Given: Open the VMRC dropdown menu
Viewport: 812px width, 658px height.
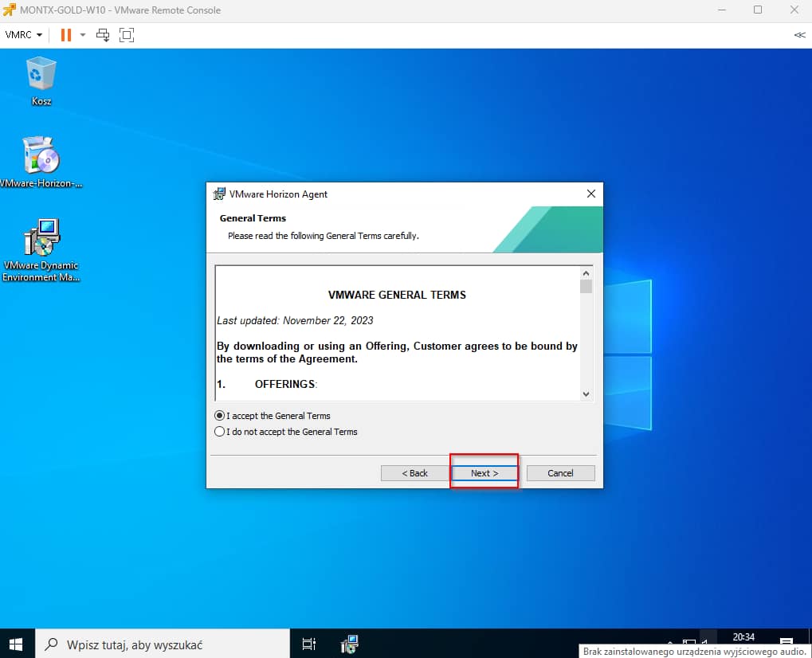Looking at the screenshot, I should [x=24, y=35].
